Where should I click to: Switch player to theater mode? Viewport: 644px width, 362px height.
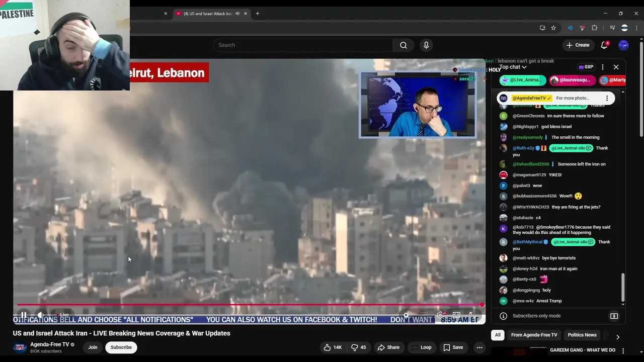[456, 315]
